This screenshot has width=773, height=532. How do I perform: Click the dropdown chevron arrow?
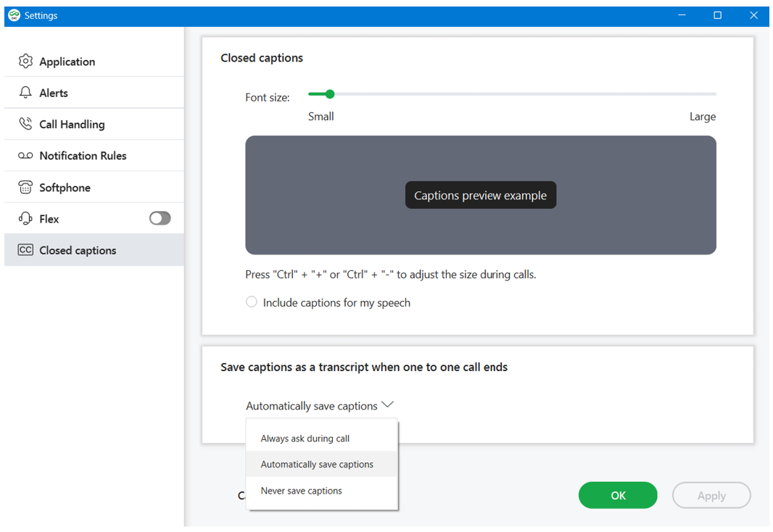click(387, 404)
